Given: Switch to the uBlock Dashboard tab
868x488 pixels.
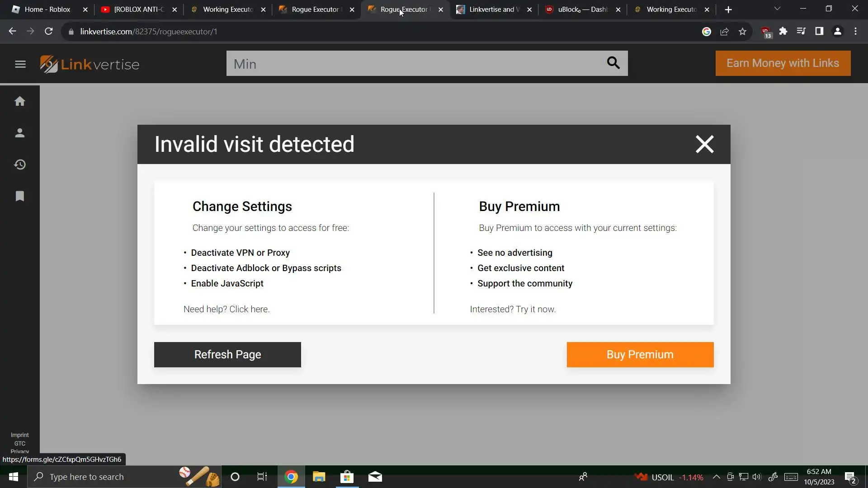Looking at the screenshot, I should [x=582, y=9].
